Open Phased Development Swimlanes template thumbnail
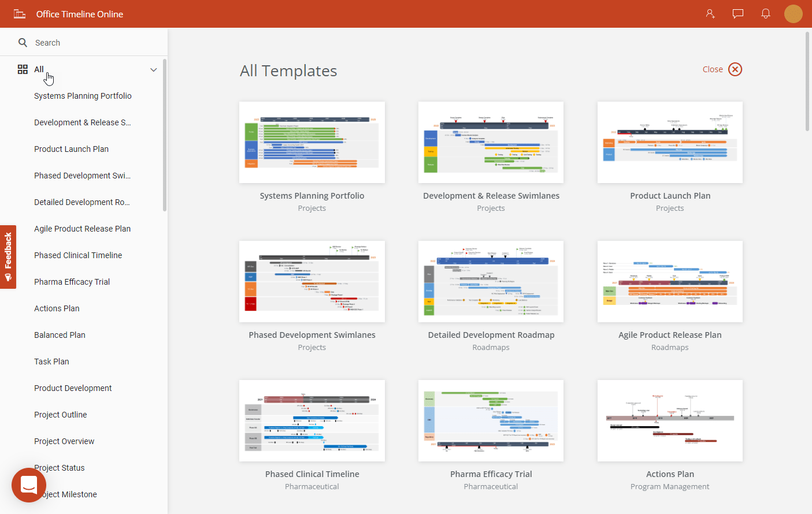This screenshot has width=812, height=514. pos(312,282)
